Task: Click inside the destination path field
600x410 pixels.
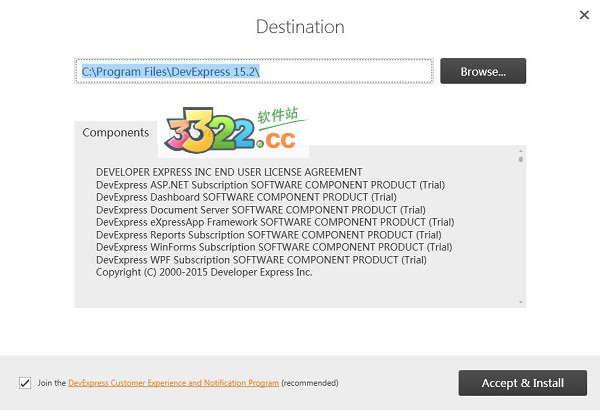Action: click(254, 71)
